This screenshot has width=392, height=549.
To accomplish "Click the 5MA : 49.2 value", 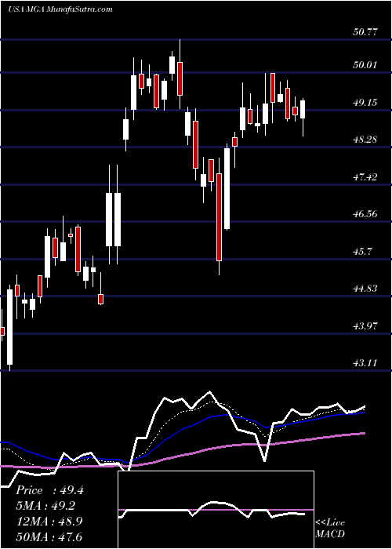I will 45,507.
